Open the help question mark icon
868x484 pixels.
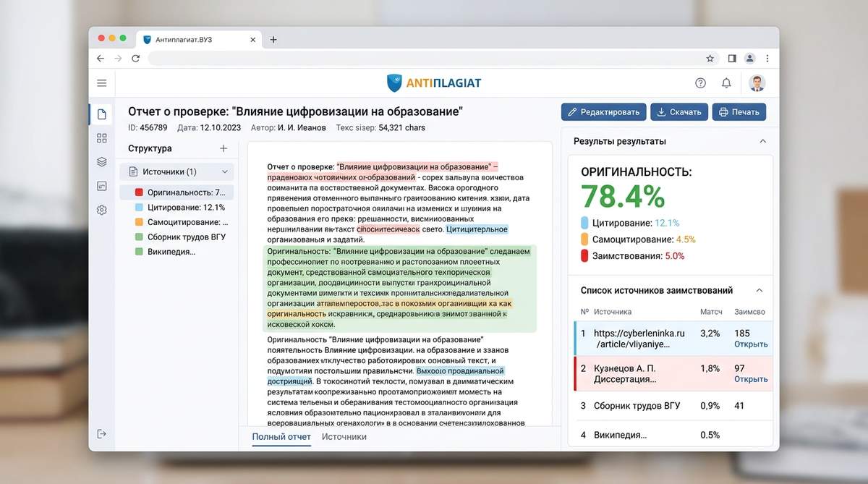pos(700,83)
